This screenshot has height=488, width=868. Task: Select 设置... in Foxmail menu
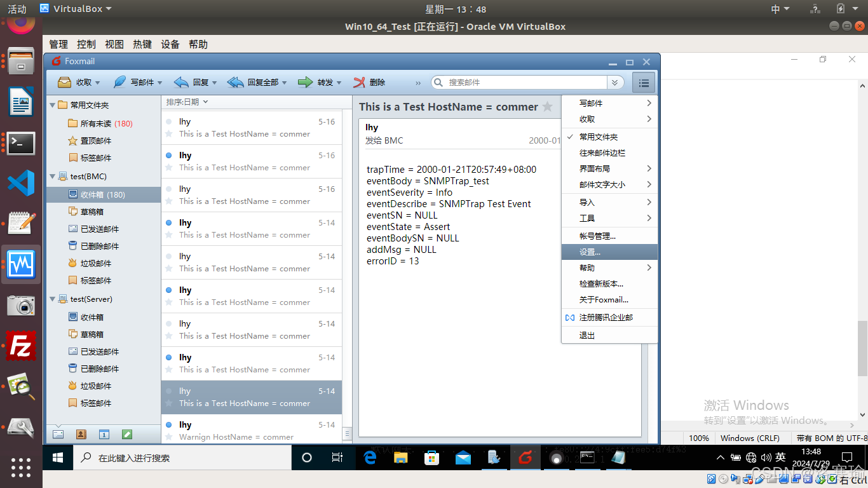coord(609,252)
